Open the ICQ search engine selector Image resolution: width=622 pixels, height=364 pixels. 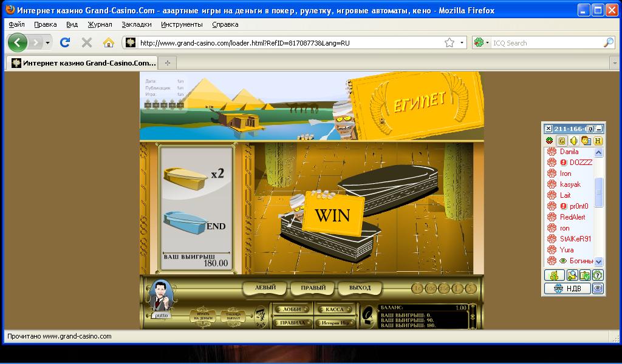482,43
